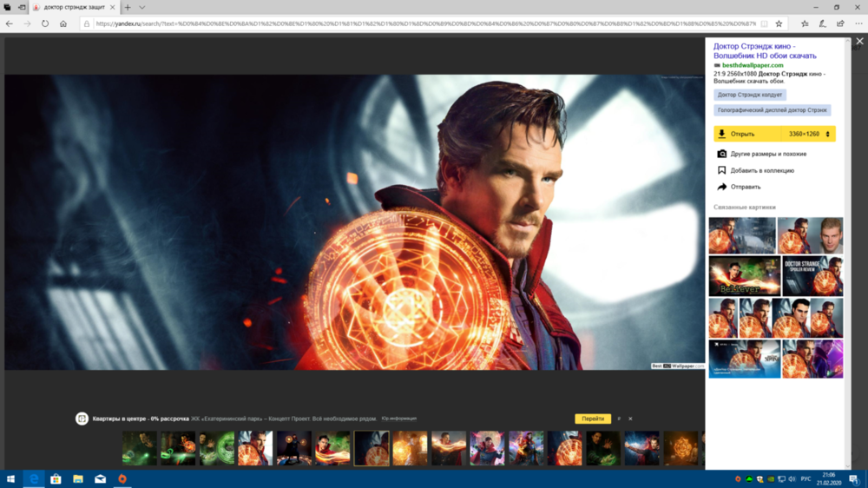
Task: Open a new browser tab
Action: pos(128,7)
